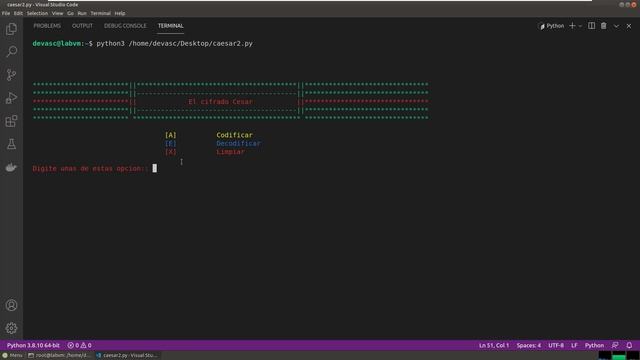Select Python 3.8.10 64-bit interpreter
The width and height of the screenshot is (640, 360).
tap(33, 345)
